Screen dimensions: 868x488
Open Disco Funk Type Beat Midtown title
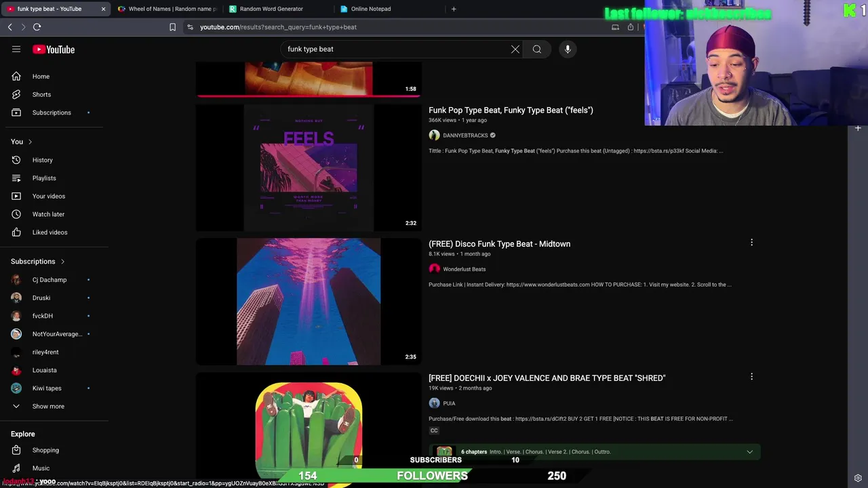[x=499, y=244]
